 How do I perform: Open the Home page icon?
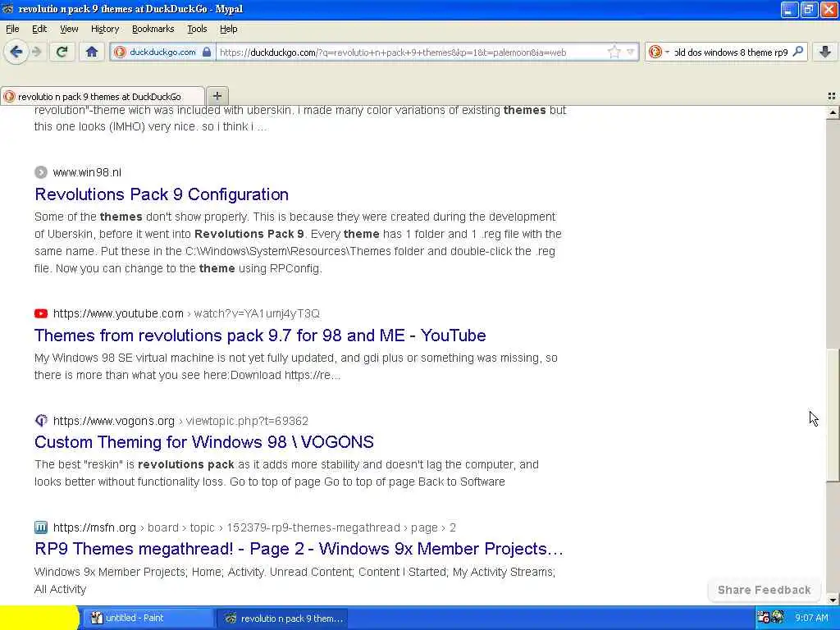[92, 52]
